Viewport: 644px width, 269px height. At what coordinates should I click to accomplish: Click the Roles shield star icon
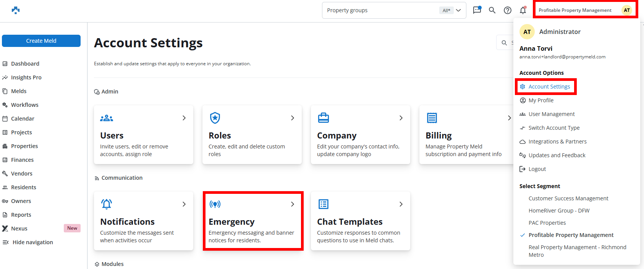click(215, 118)
